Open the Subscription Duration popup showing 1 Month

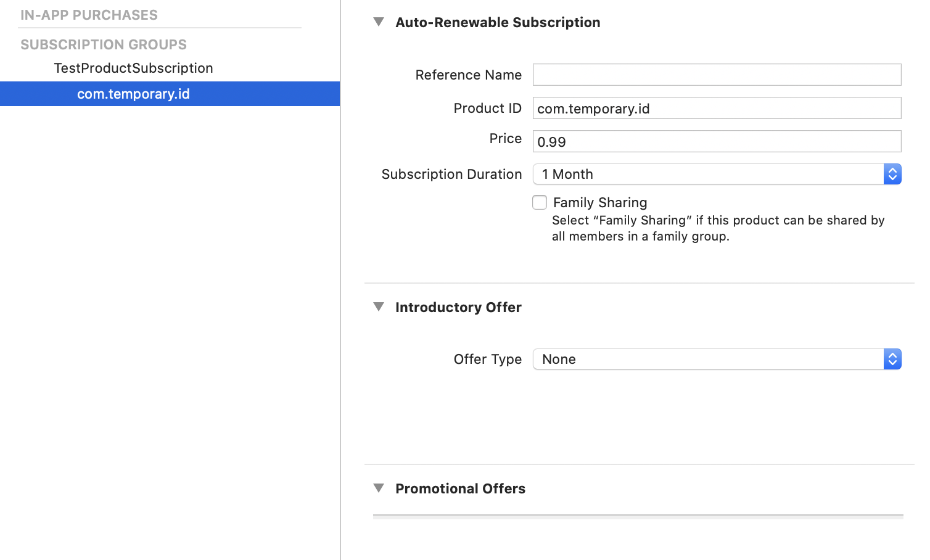[x=717, y=174]
